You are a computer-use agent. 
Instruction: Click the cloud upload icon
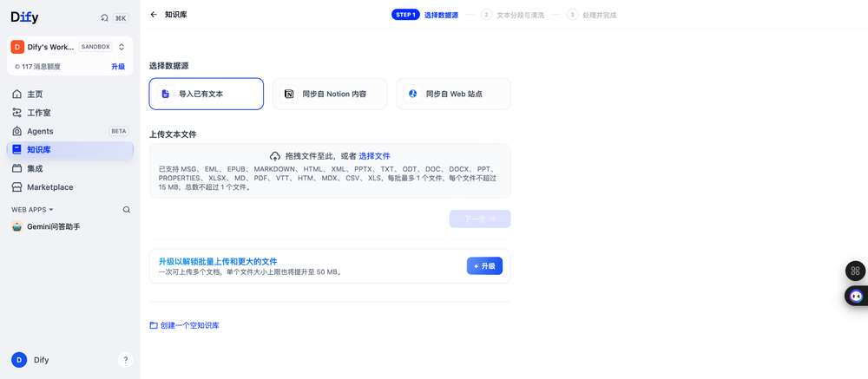tap(275, 156)
